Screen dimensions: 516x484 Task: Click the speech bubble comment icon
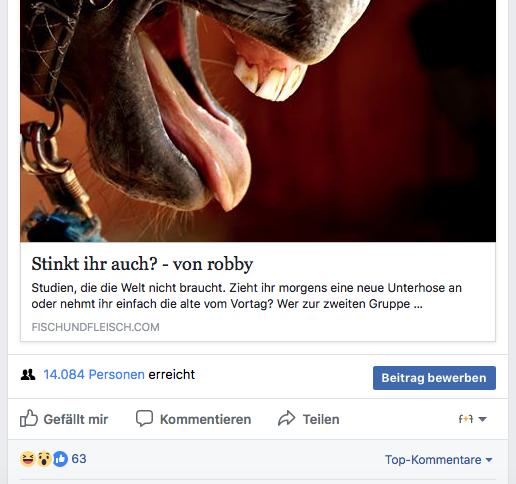click(144, 418)
